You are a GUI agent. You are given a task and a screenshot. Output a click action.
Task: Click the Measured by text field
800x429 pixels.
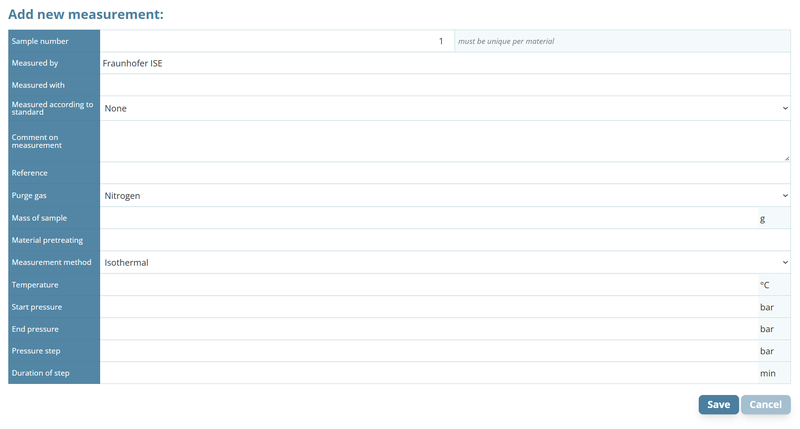444,63
